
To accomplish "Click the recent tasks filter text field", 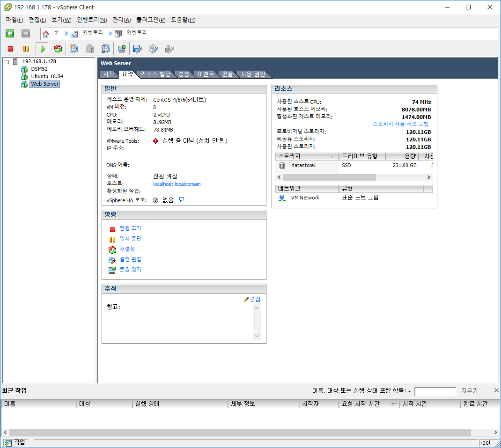I will [435, 391].
